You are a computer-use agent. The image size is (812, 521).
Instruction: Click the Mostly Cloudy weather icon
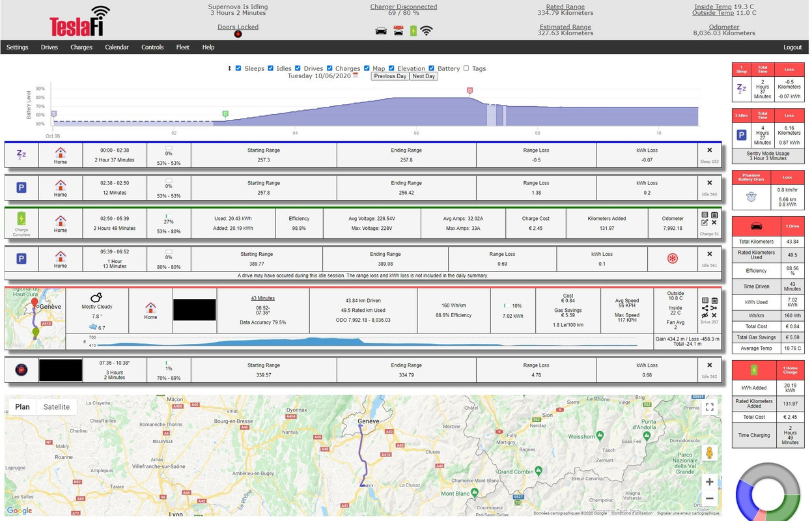(96, 298)
